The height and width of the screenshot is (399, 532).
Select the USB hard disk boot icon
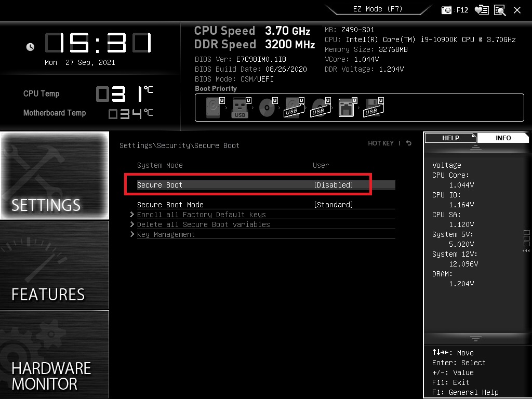point(294,108)
